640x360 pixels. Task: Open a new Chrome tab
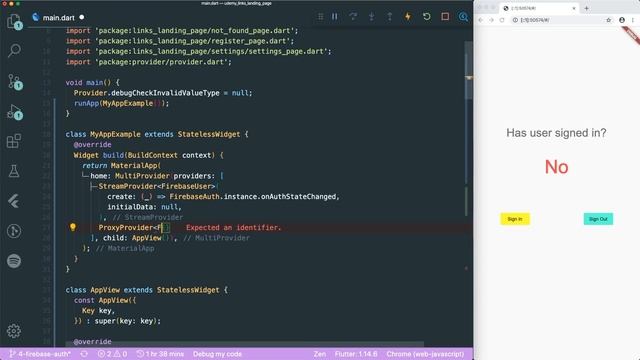click(587, 8)
